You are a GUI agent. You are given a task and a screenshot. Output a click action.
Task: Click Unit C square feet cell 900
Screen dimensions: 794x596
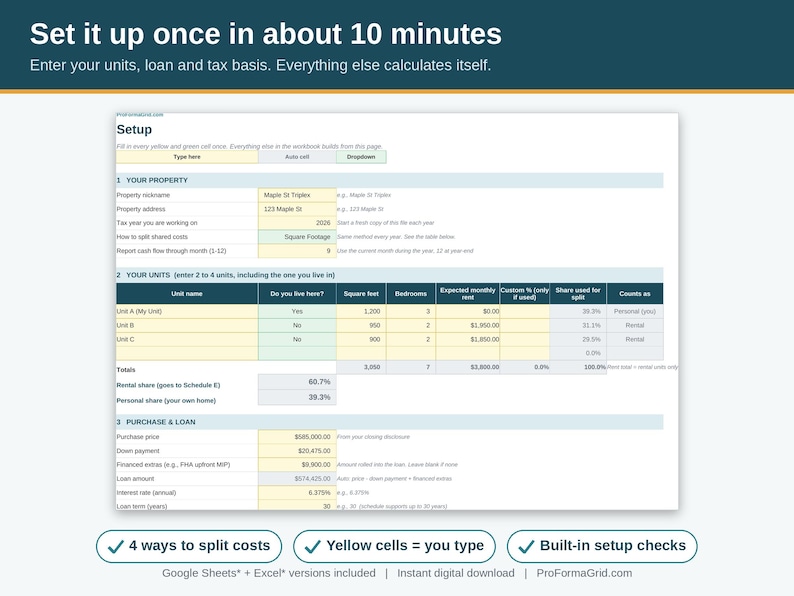click(x=361, y=339)
